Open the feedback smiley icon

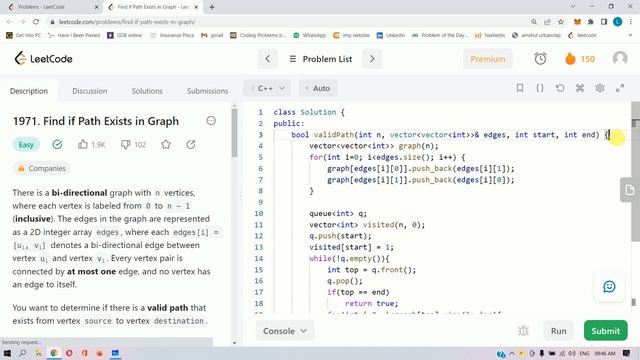[x=609, y=287]
